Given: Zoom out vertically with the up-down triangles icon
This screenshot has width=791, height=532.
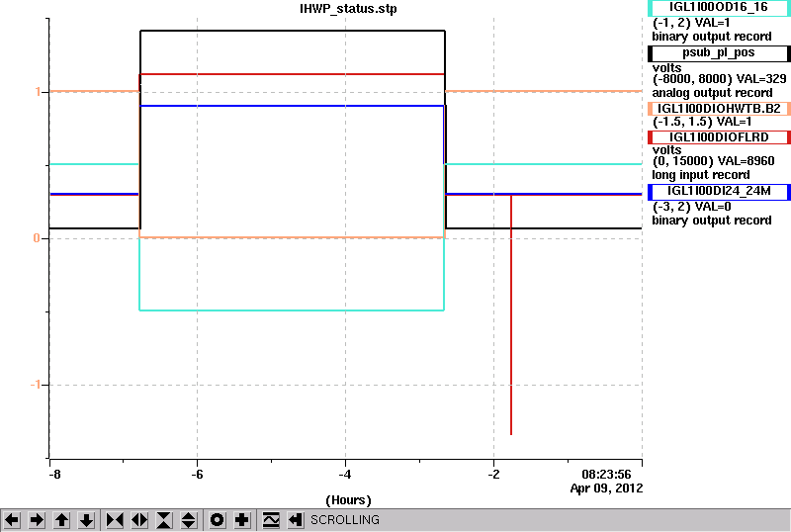Looking at the screenshot, I should pos(189,520).
